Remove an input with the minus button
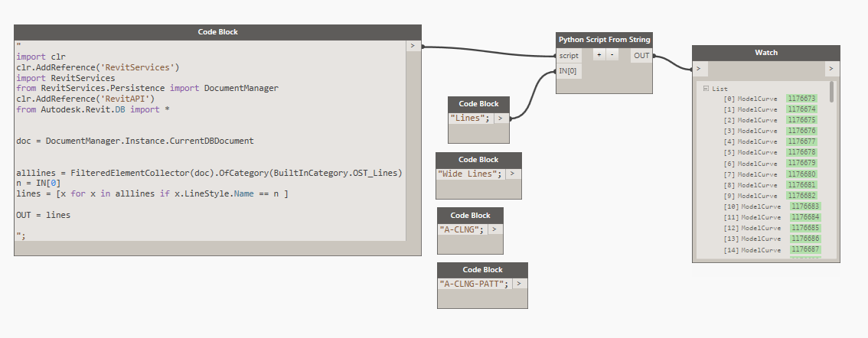This screenshot has height=338, width=868. tap(612, 55)
